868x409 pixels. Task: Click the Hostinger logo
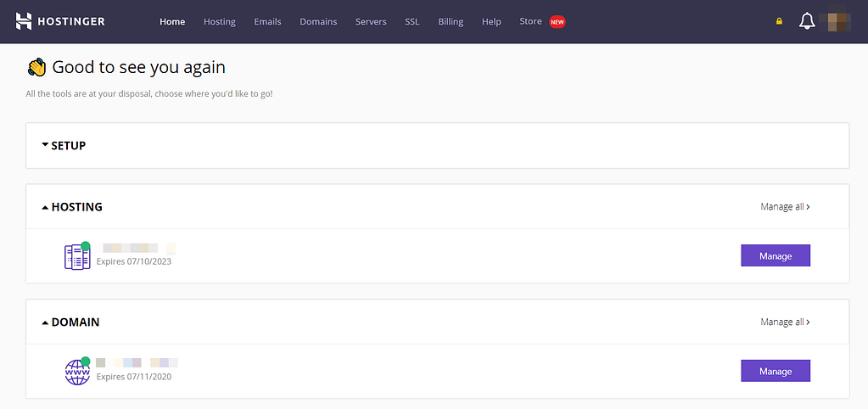(x=60, y=21)
